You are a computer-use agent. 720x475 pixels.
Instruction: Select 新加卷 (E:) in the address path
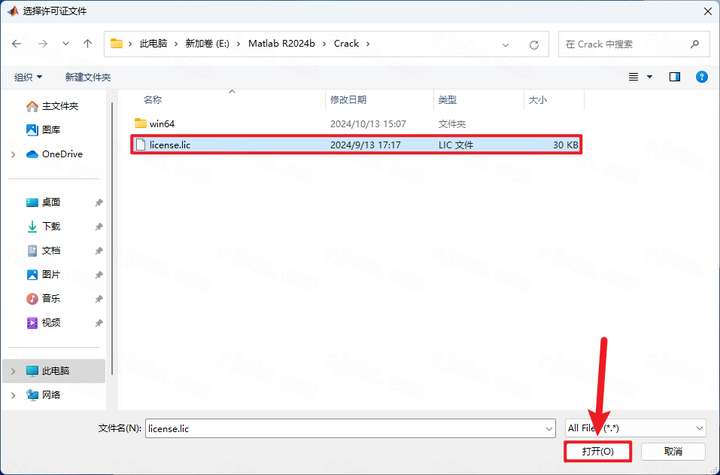point(207,44)
